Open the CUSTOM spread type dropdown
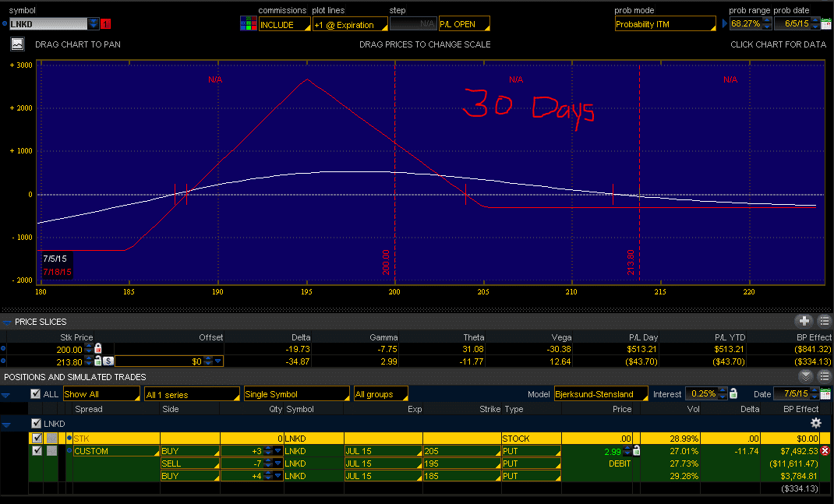Screen dimensions: 834x504 [x=116, y=451]
